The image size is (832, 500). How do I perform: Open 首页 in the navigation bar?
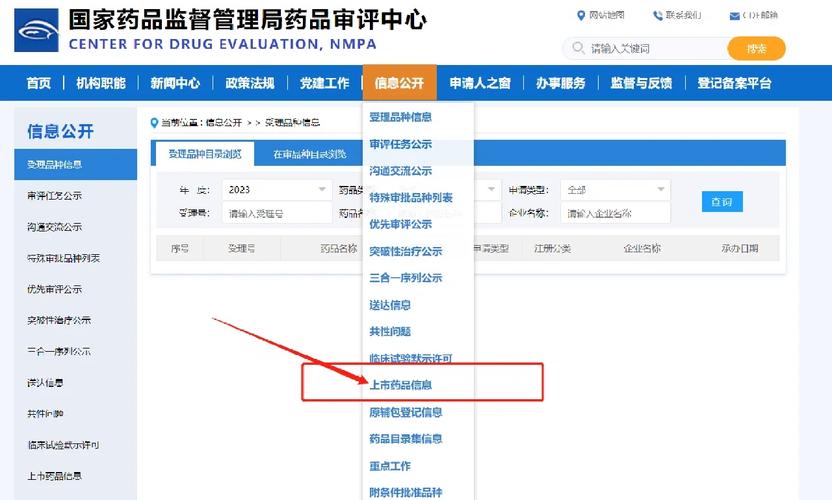tap(39, 83)
